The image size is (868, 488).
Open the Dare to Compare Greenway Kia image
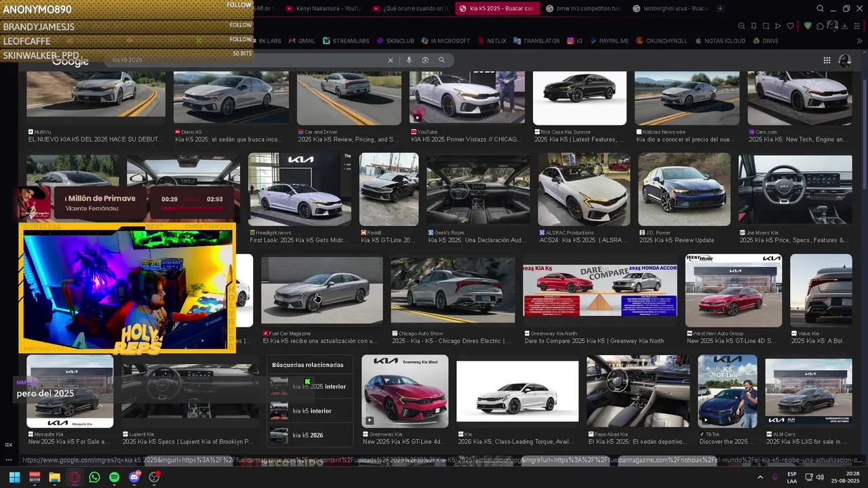pyautogui.click(x=600, y=290)
